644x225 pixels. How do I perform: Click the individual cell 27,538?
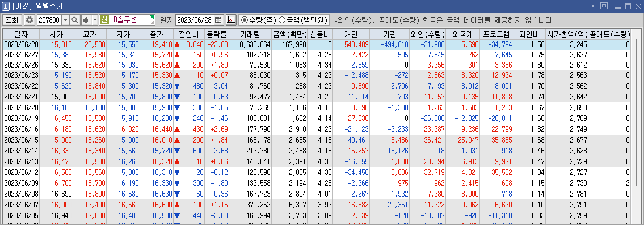[x=352, y=118]
